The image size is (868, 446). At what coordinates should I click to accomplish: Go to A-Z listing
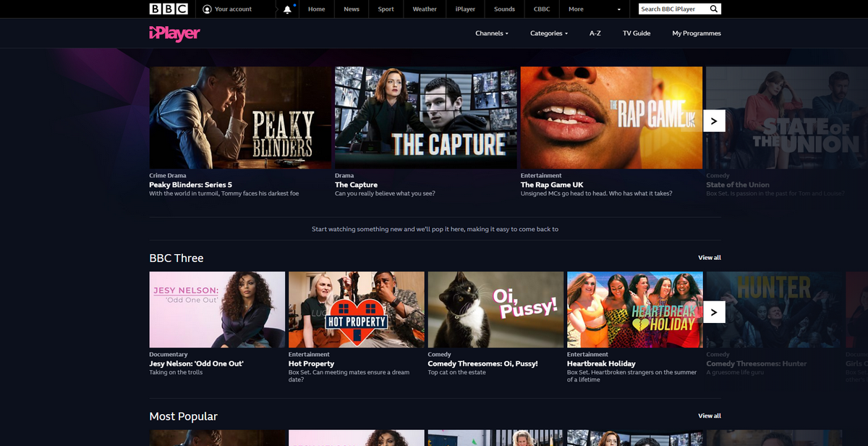click(x=595, y=33)
